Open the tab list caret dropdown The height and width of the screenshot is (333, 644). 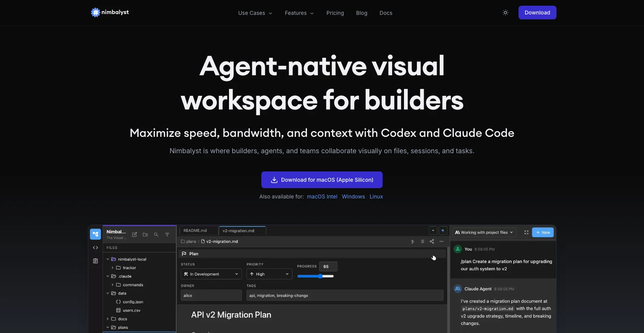pos(433,230)
